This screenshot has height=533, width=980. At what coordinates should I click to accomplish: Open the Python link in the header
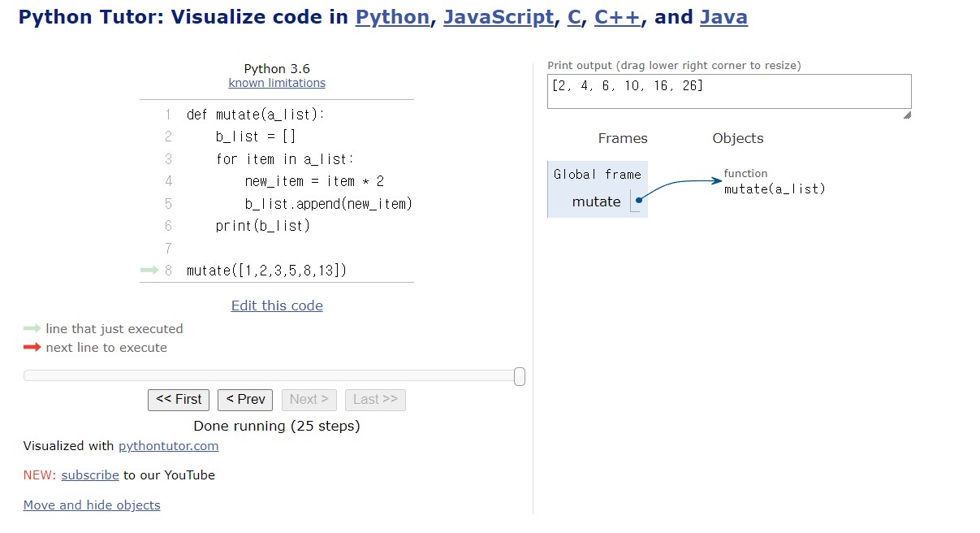tap(392, 17)
